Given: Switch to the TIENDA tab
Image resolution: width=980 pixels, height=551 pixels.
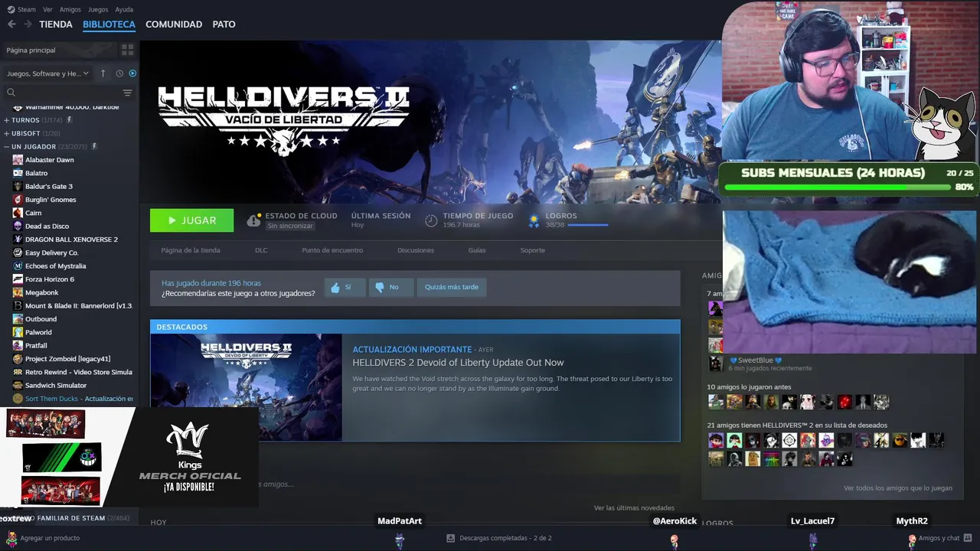Looking at the screenshot, I should pos(56,24).
